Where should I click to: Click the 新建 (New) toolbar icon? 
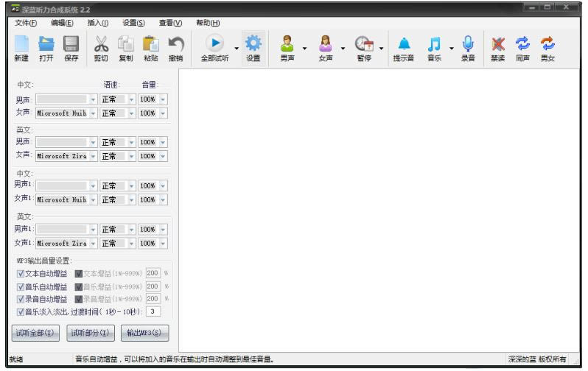(x=21, y=49)
